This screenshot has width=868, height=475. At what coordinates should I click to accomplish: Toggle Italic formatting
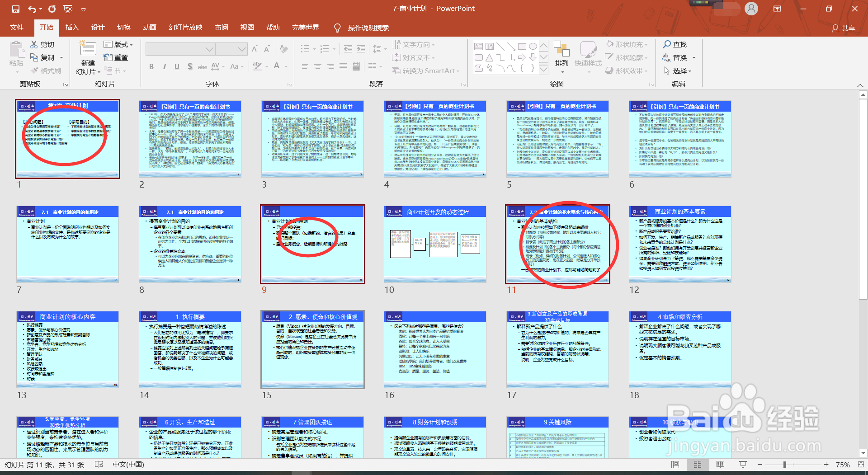click(164, 66)
